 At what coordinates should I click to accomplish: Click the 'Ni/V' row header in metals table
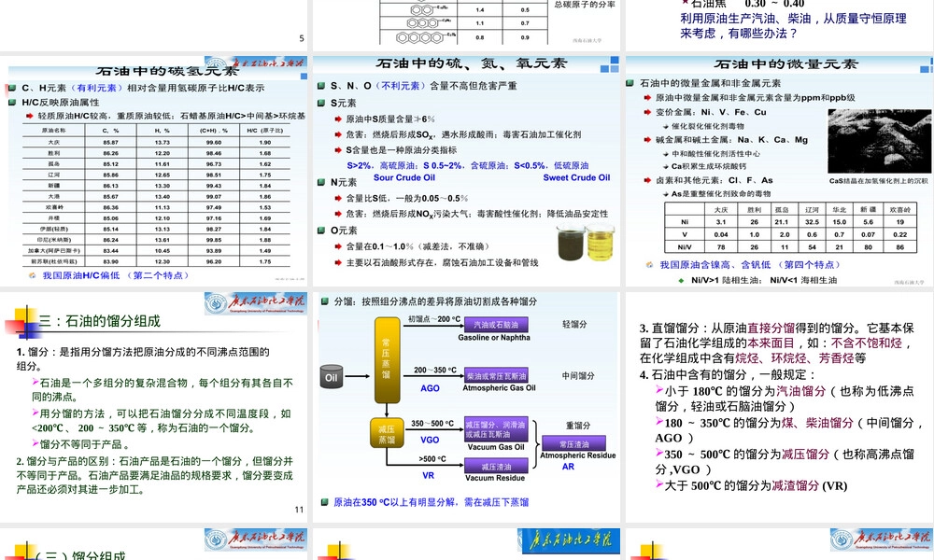(x=685, y=246)
